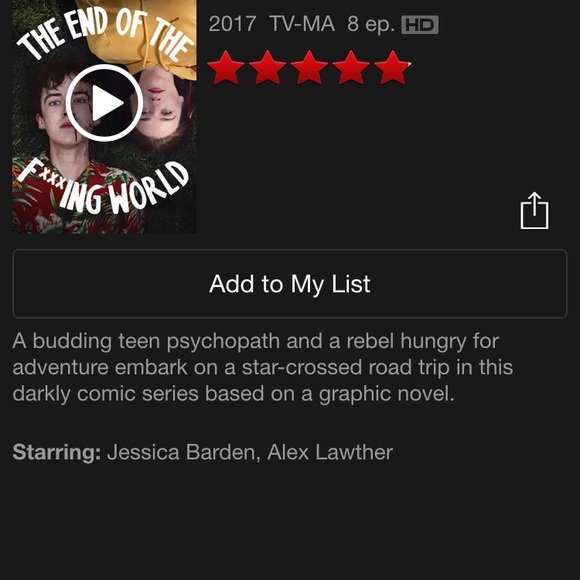
Task: Select the third red star
Action: click(309, 68)
